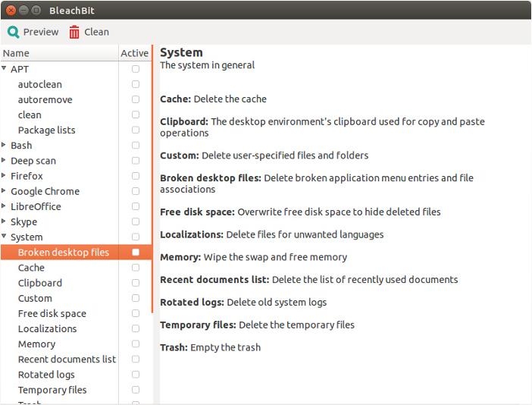The width and height of the screenshot is (532, 405).
Task: Expand the Bash tree group
Action: [x=4, y=145]
